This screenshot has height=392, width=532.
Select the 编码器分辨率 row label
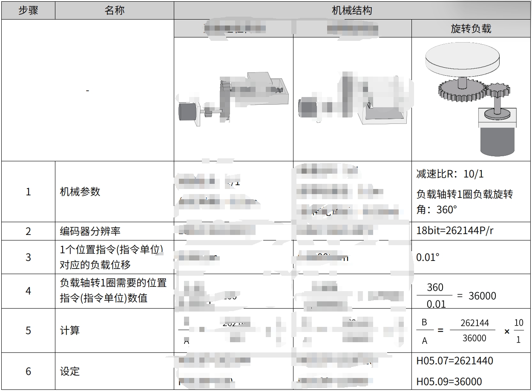coord(90,231)
